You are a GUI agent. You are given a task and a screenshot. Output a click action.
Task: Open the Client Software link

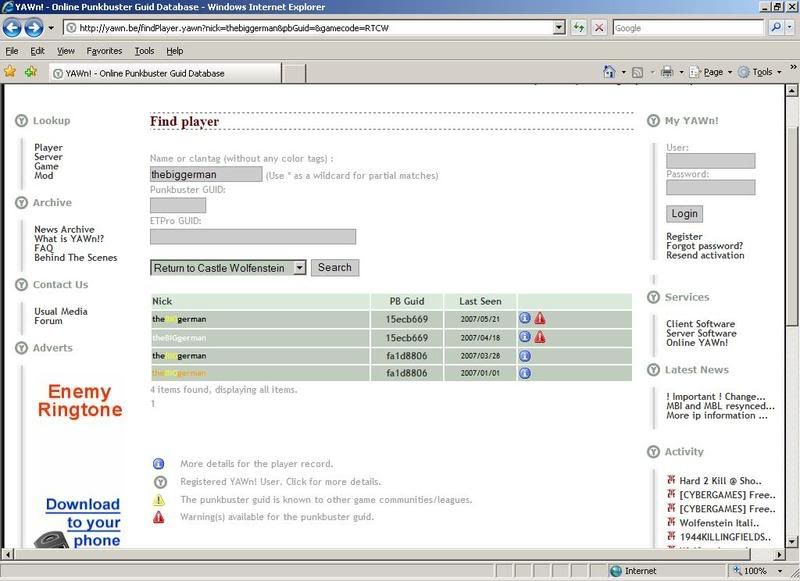tap(701, 324)
